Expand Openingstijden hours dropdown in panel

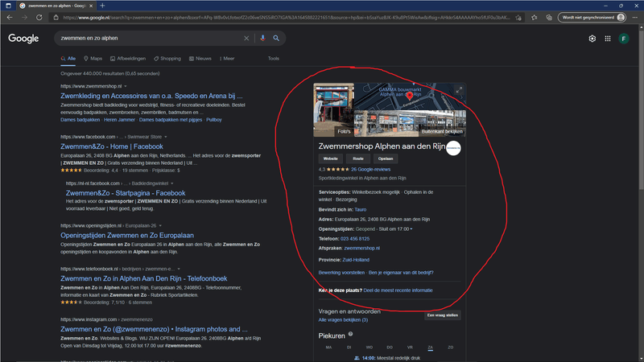pyautogui.click(x=411, y=229)
